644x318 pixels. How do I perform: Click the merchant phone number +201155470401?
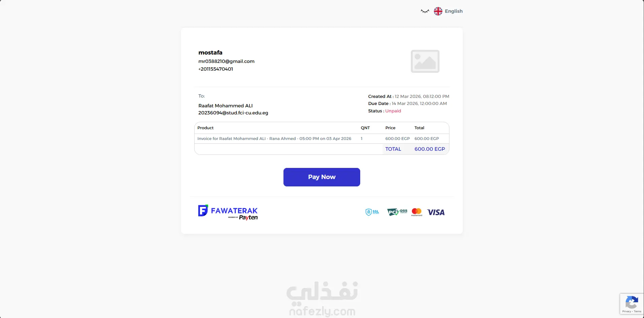[215, 69]
